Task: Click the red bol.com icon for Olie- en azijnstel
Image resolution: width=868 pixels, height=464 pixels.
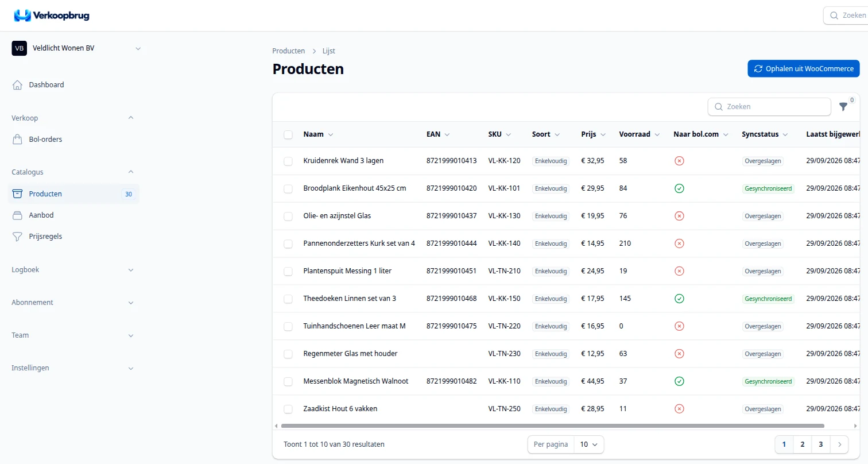Action: [679, 216]
